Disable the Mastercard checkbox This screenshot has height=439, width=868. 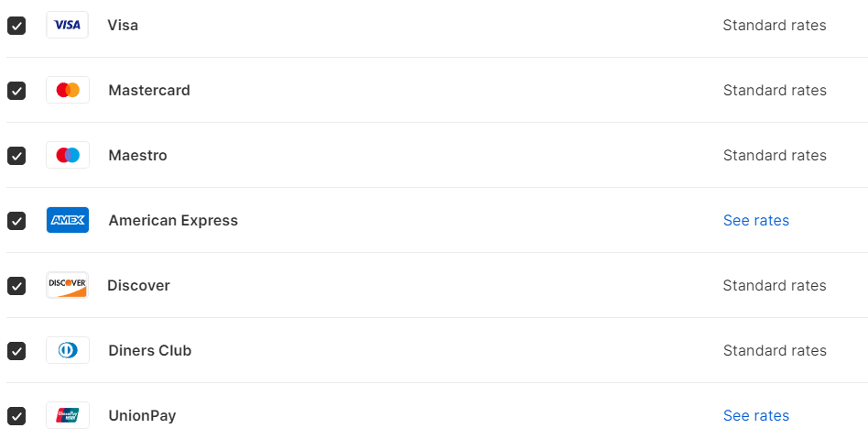tap(16, 91)
